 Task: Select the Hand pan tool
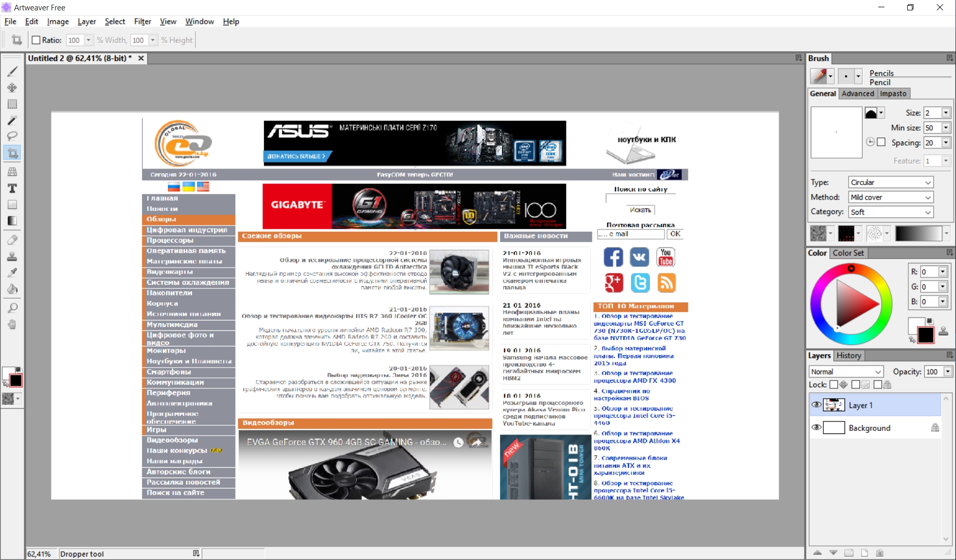click(12, 324)
